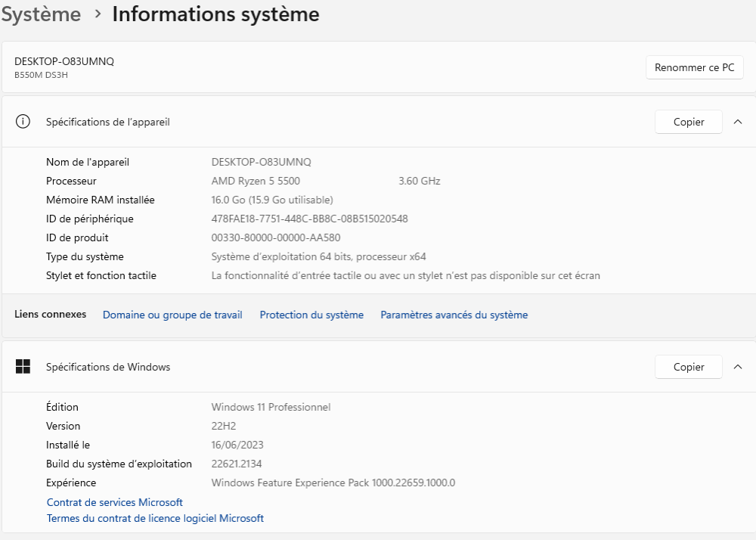
Task: Click the Spécifications de Windows header label
Action: click(x=108, y=367)
